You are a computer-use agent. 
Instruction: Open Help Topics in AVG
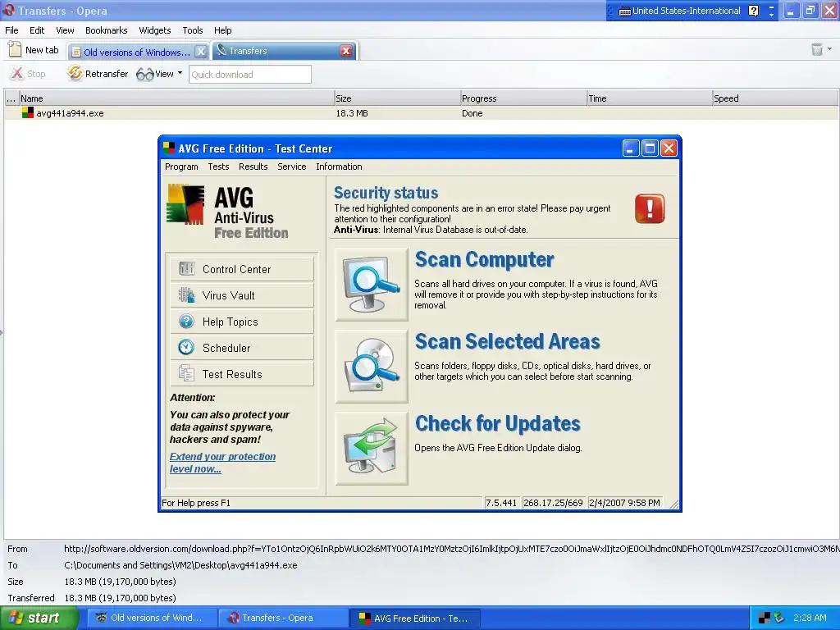pos(242,322)
